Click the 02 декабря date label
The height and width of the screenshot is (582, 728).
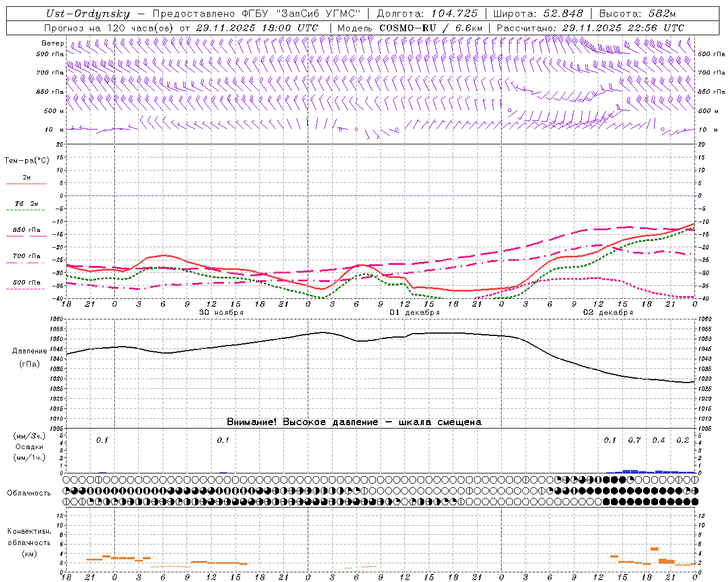(608, 313)
